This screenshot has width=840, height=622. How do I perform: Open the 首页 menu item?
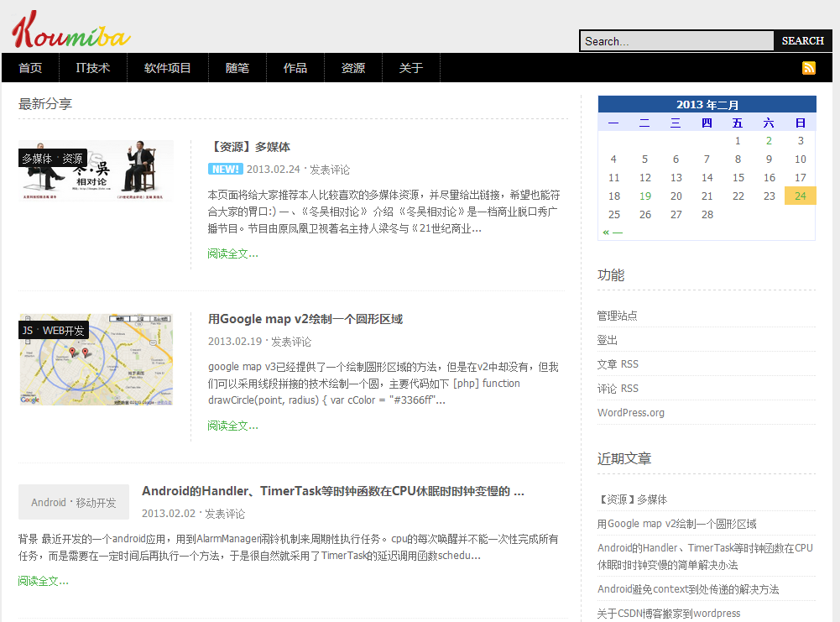click(30, 68)
